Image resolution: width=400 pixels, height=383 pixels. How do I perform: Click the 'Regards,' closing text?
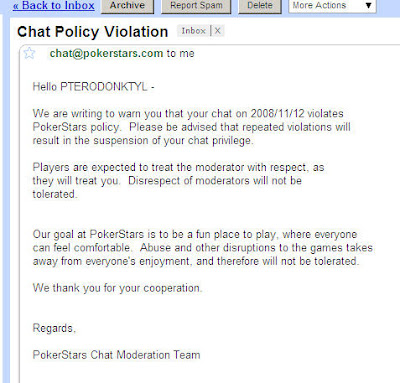point(54,328)
